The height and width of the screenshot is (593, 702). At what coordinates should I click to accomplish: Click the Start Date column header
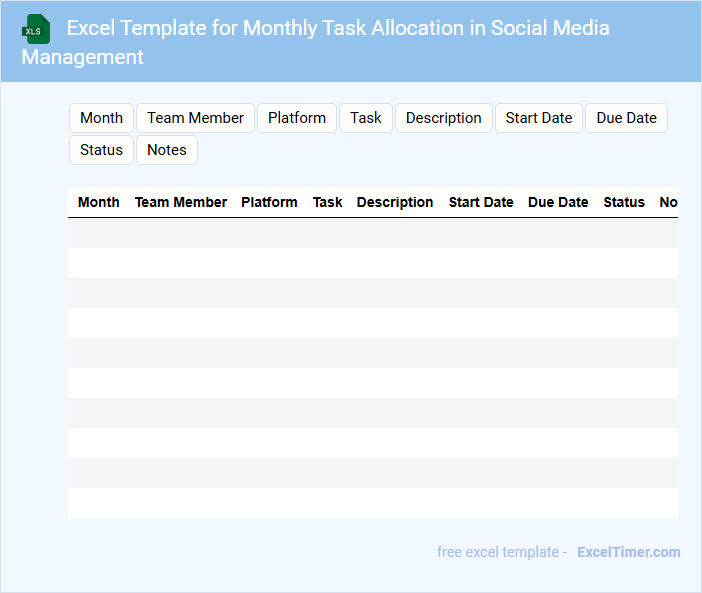click(x=481, y=202)
